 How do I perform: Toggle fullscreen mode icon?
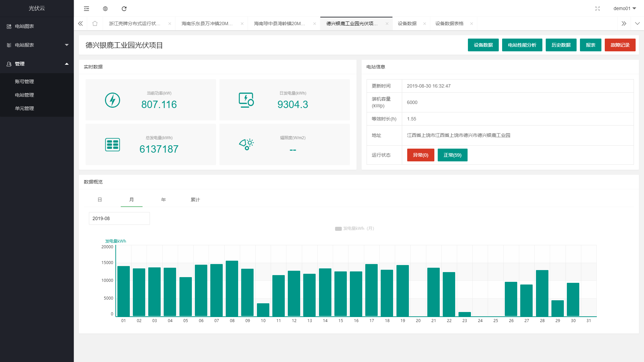597,9
